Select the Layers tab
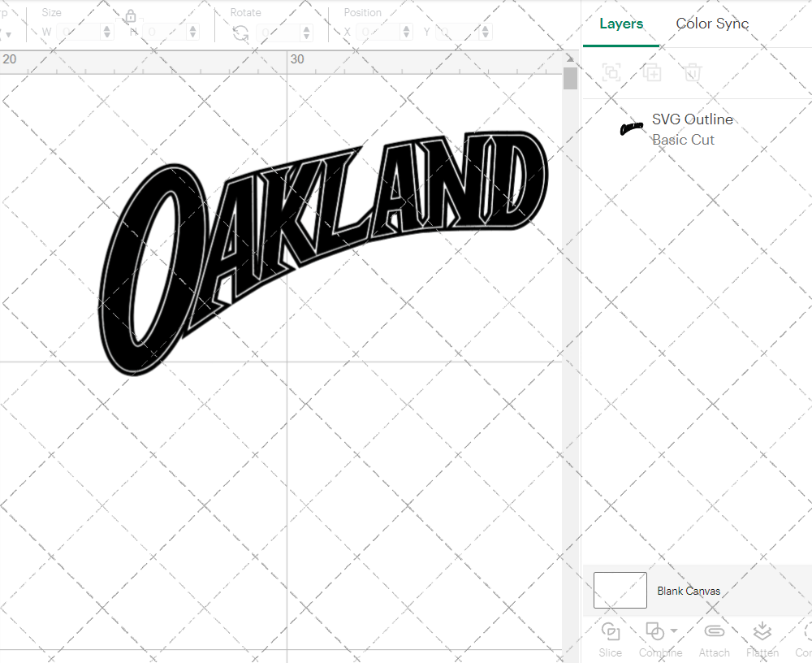 (x=620, y=24)
